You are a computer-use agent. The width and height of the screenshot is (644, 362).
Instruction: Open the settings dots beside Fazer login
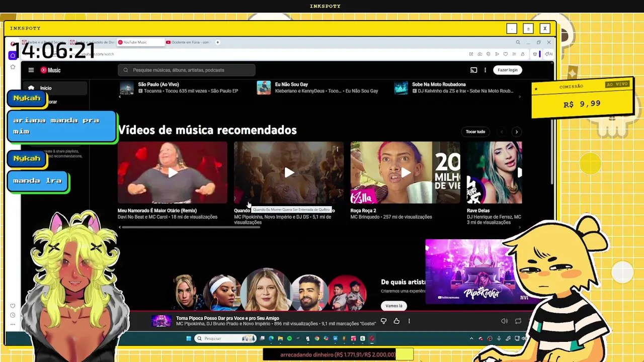click(x=485, y=70)
